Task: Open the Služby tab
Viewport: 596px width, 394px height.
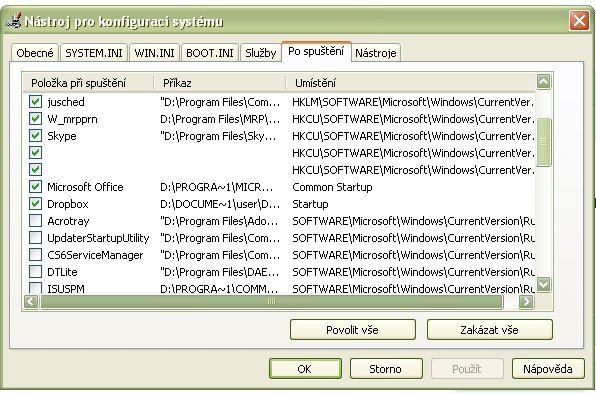Action: pos(260,53)
